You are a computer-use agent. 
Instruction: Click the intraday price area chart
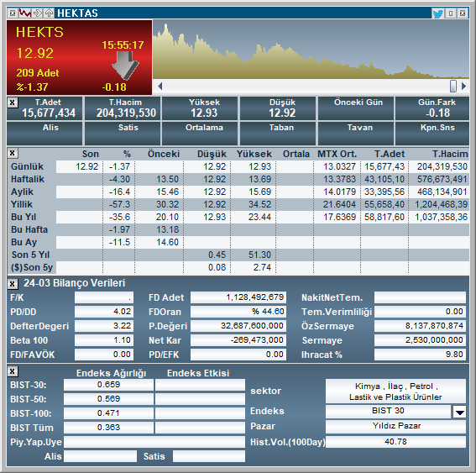pyautogui.click(x=311, y=50)
